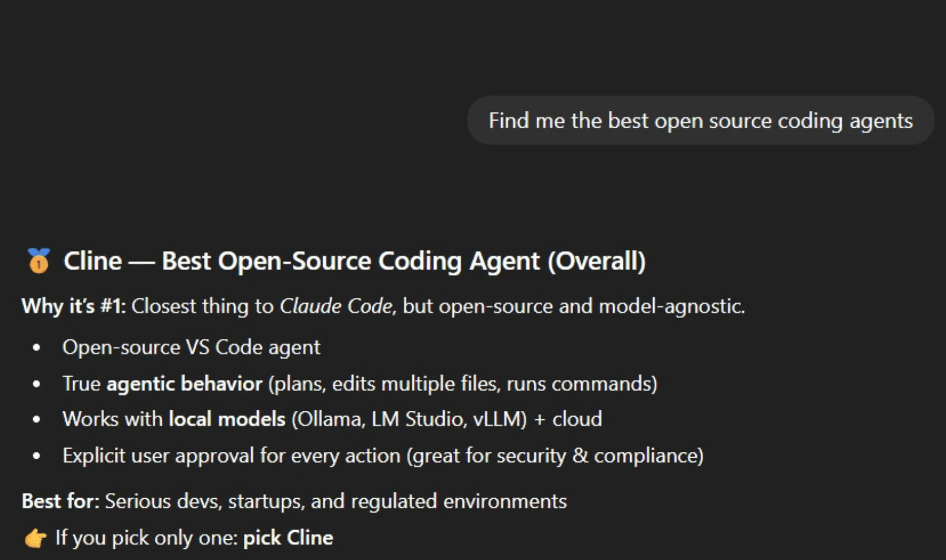This screenshot has height=560, width=946.
Task: Click the bullet "Explicit user approval for every action"
Action: [x=383, y=455]
